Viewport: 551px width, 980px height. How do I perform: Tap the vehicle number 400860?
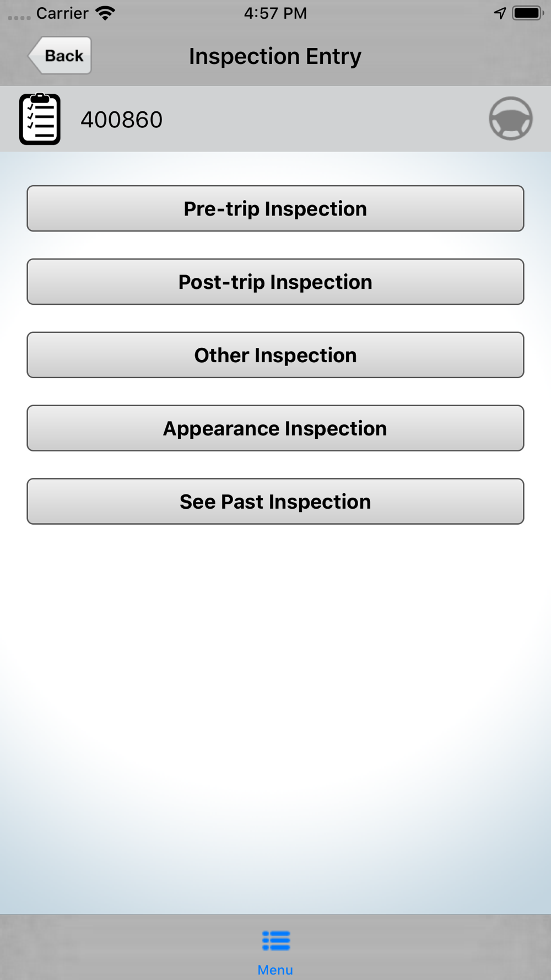(x=122, y=120)
